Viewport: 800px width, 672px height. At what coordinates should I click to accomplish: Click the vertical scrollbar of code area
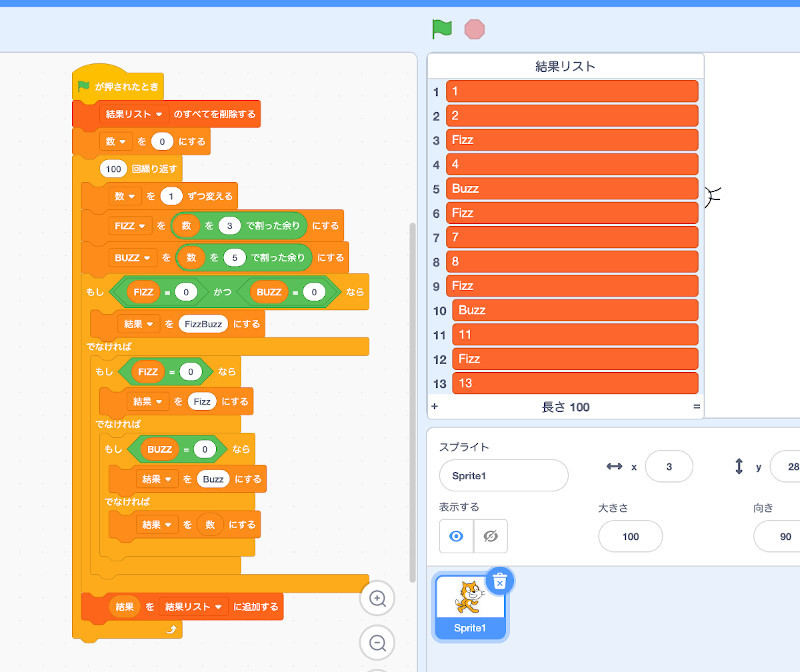413,400
